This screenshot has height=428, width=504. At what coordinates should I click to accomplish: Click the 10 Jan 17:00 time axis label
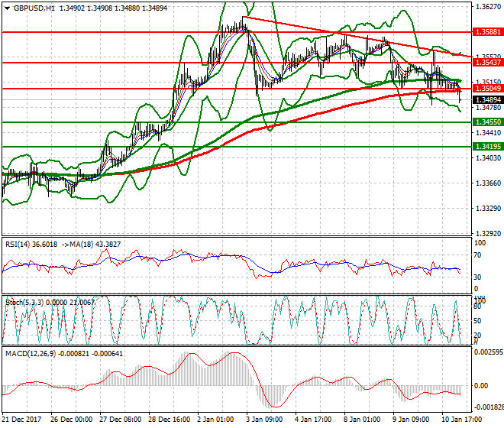click(461, 420)
